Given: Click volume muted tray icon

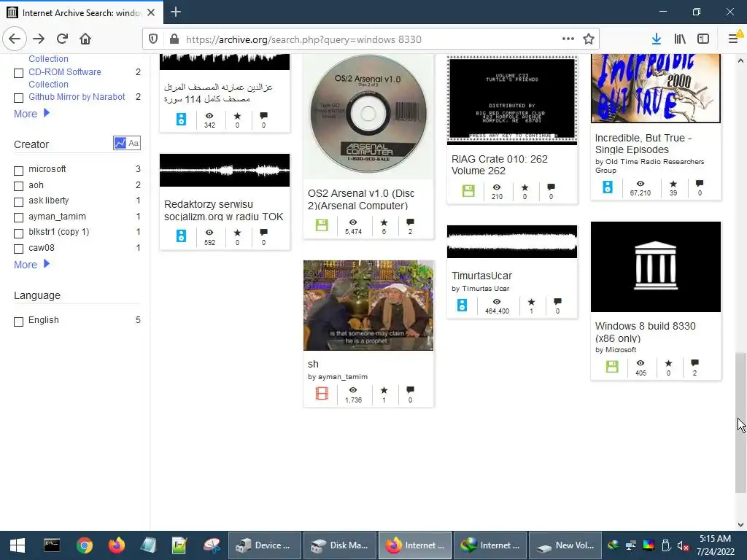Looking at the screenshot, I should point(682,545).
